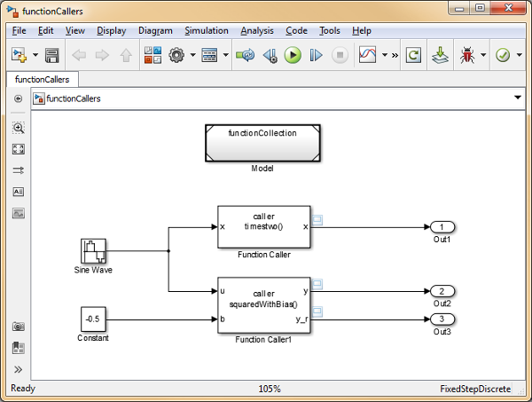
Task: Expand the model path breadcrumb dropdown arrow
Action: [519, 98]
